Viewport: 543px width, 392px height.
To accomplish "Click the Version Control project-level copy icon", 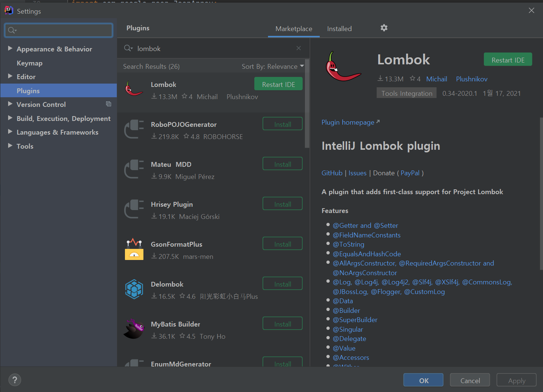I will click(109, 104).
